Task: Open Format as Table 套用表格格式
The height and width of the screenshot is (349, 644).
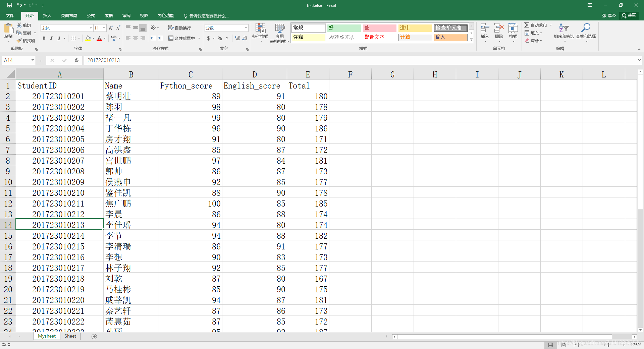Action: click(x=279, y=33)
